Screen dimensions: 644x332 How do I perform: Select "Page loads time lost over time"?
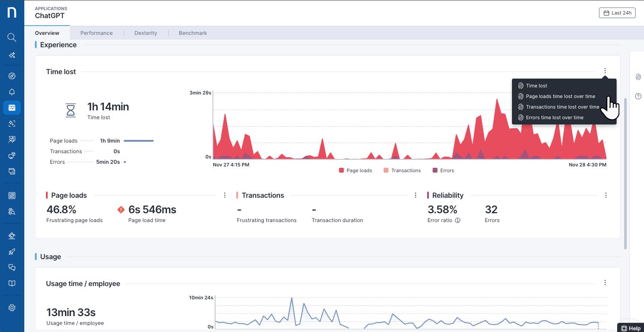(x=560, y=96)
